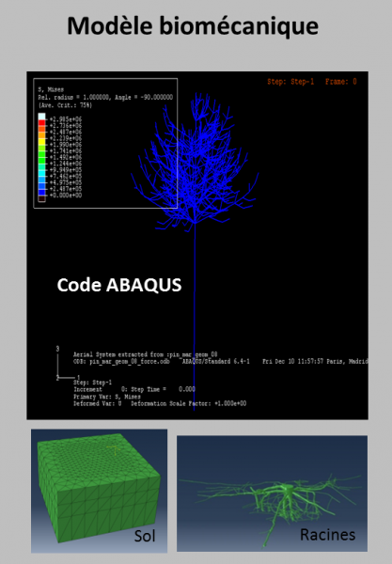Click the 'Deformation Scale Factor' text line
The height and width of the screenshot is (564, 392).
coord(160,403)
